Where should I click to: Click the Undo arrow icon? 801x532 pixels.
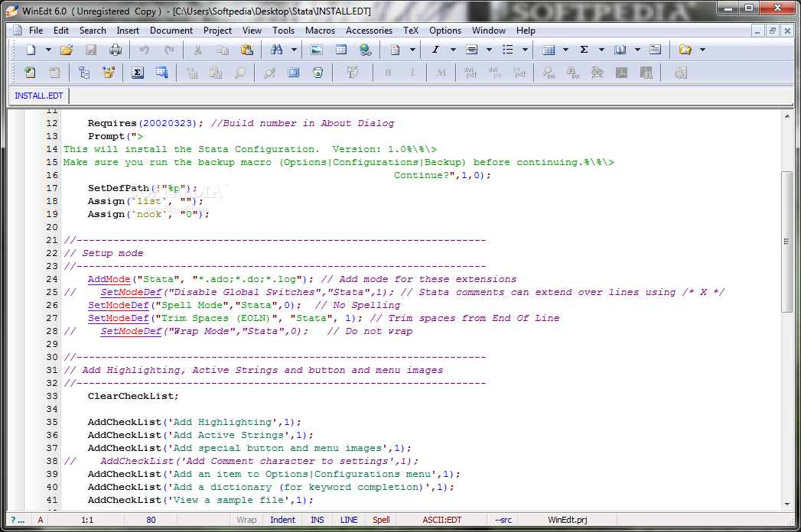pos(145,50)
